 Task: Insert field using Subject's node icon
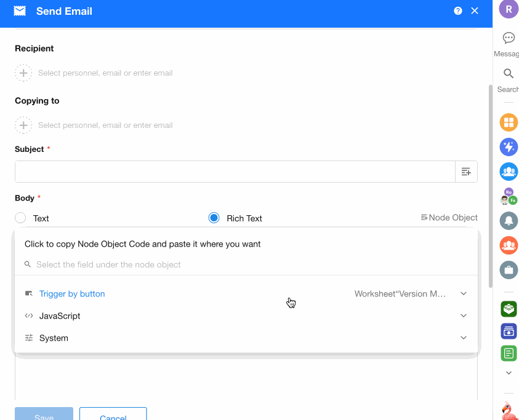466,172
